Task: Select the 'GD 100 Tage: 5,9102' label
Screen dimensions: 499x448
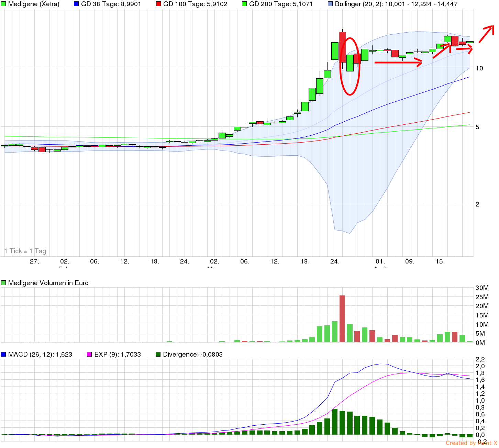Action: pyautogui.click(x=195, y=4)
